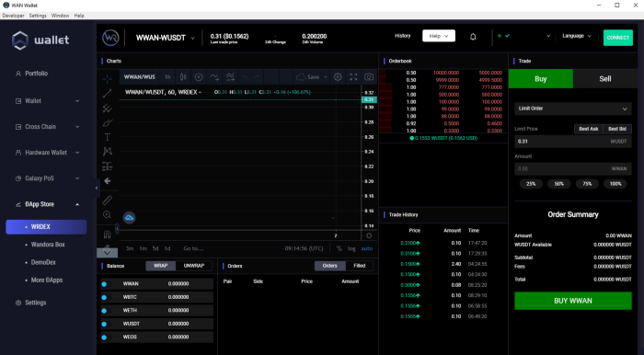Click the WR exchange logo
644x355 pixels.
click(x=110, y=38)
